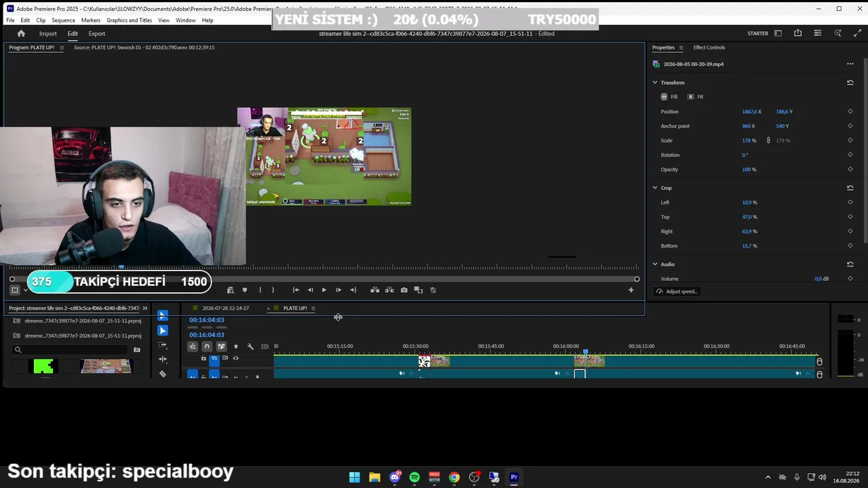Screen dimensions: 868x488
Task: Apply Fit to the clip frame
Action: (695, 97)
